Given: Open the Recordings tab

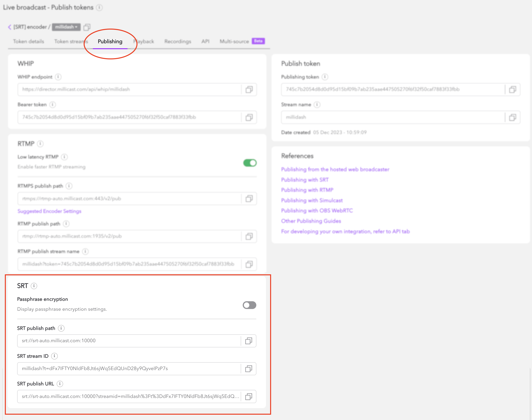Looking at the screenshot, I should 178,41.
